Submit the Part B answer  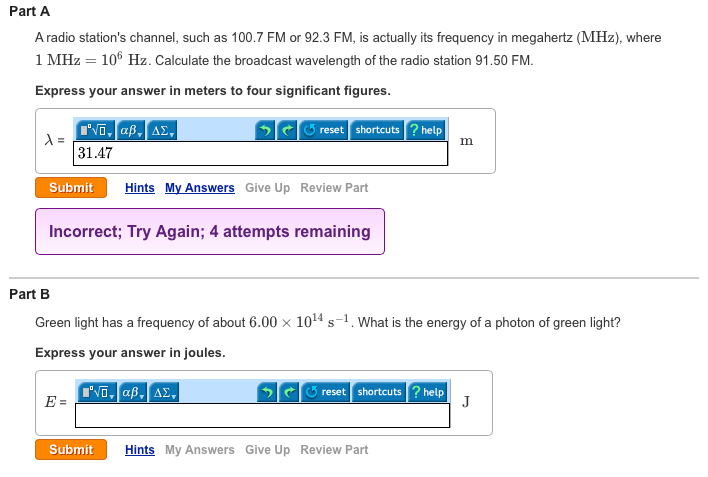coord(71,449)
